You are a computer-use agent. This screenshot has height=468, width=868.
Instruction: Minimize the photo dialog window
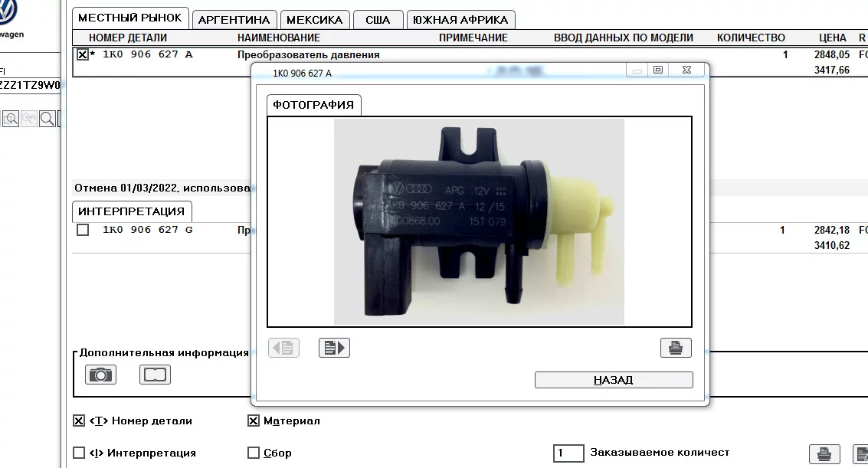pyautogui.click(x=637, y=70)
